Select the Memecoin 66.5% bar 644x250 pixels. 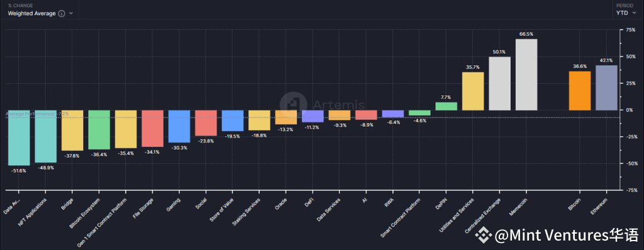[526, 74]
